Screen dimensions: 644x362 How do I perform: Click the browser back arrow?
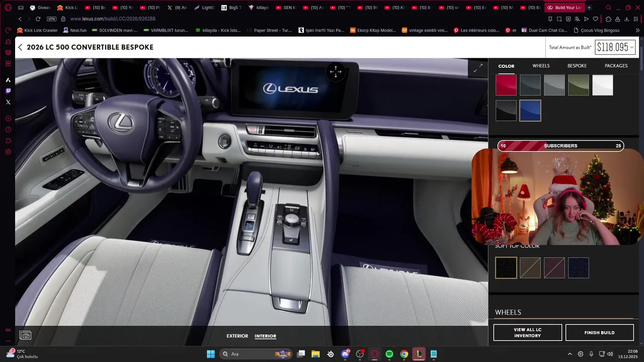pos(20,19)
